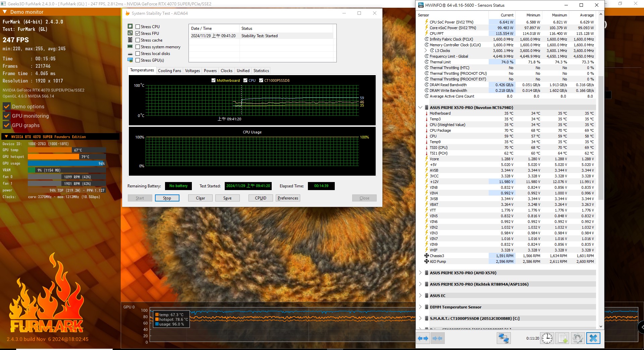Viewport: 644px width, 350px height.
Task: Collapse the Demo monitor panel triangle
Action: tap(5, 12)
